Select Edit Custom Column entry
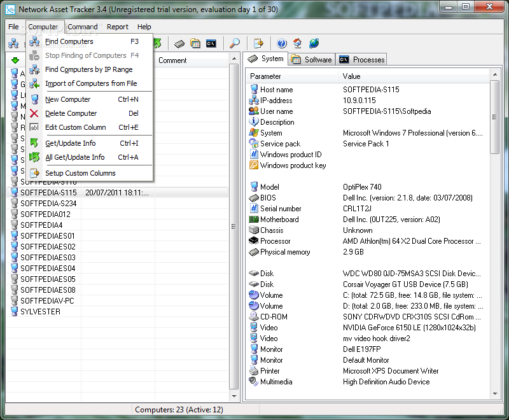 [x=90, y=127]
